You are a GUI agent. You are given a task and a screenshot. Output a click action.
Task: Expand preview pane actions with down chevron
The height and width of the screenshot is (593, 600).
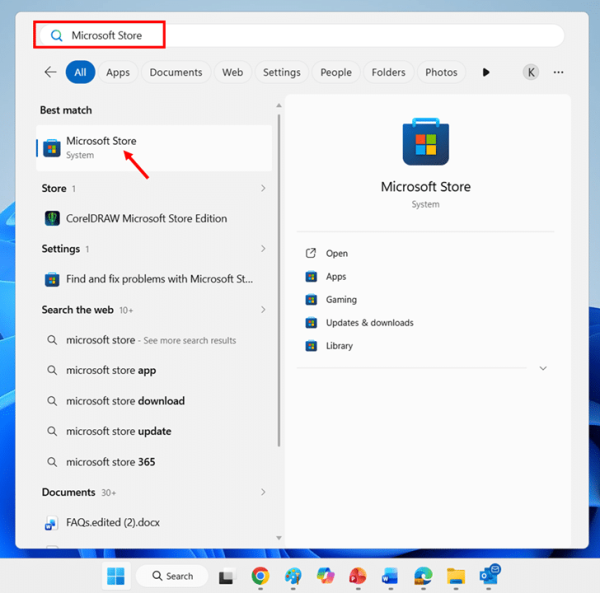[x=543, y=368]
